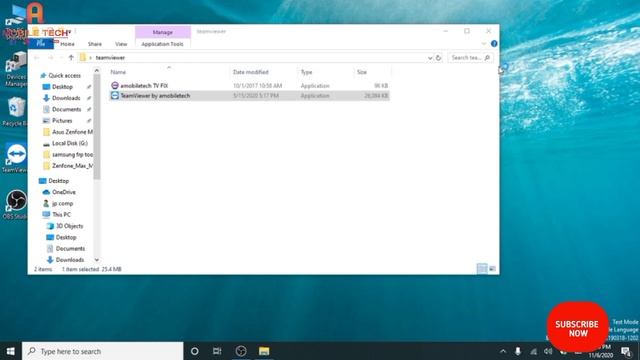The width and height of the screenshot is (640, 360).
Task: Click Type here to search box
Action: point(102,351)
